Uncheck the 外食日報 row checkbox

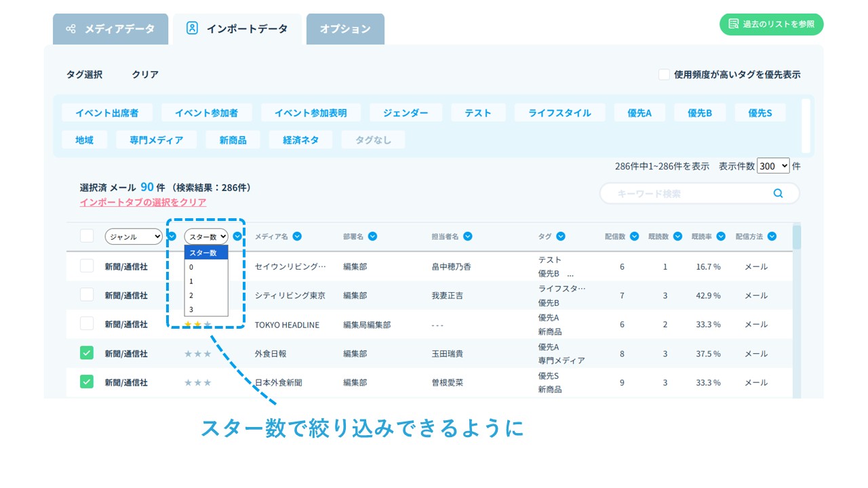coord(87,353)
